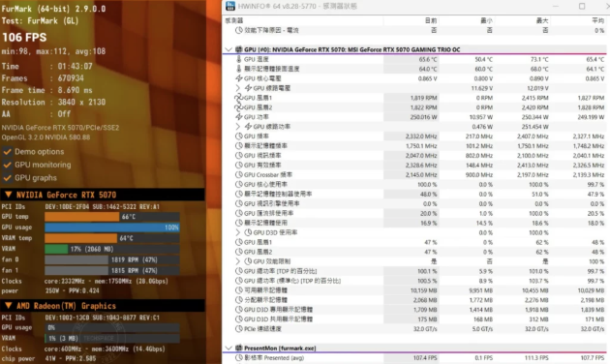Click thermometer icon of 顯示記憶體接面溫度 row
610x364 pixels.
[x=239, y=69]
